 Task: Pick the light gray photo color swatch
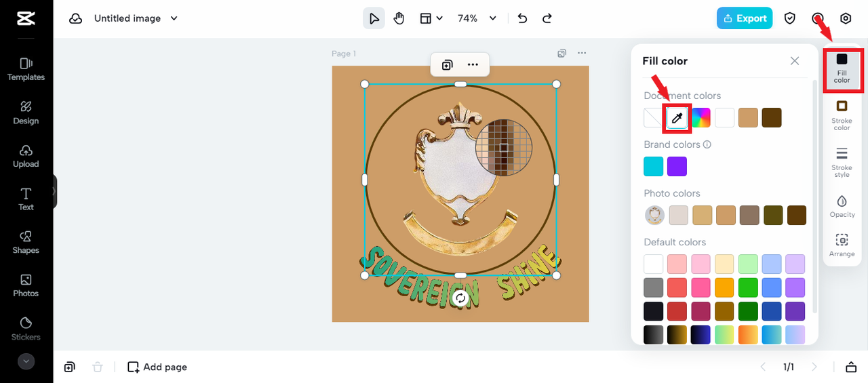(x=678, y=215)
